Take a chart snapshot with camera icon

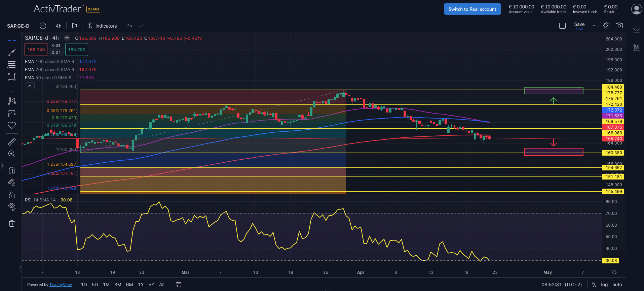pos(619,26)
